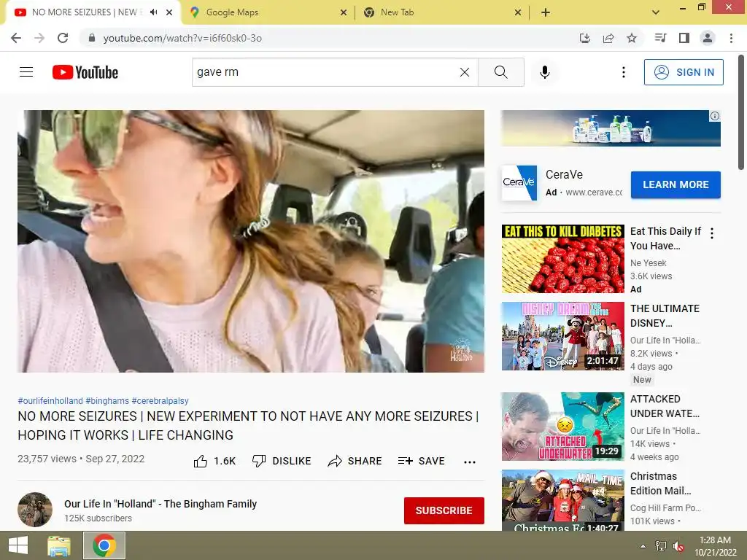Click the CeraVe logo in the ad
Screen dimensions: 747x560
click(x=519, y=182)
